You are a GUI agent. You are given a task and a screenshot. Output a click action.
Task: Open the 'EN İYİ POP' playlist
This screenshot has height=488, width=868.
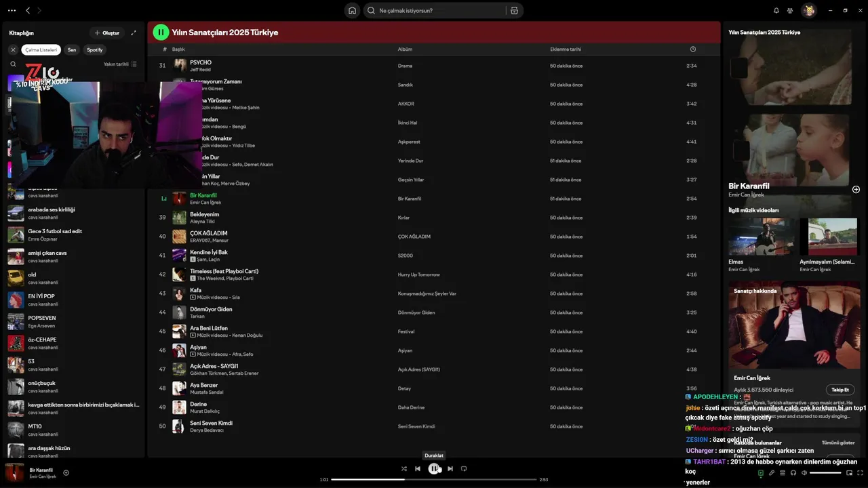pos(75,300)
